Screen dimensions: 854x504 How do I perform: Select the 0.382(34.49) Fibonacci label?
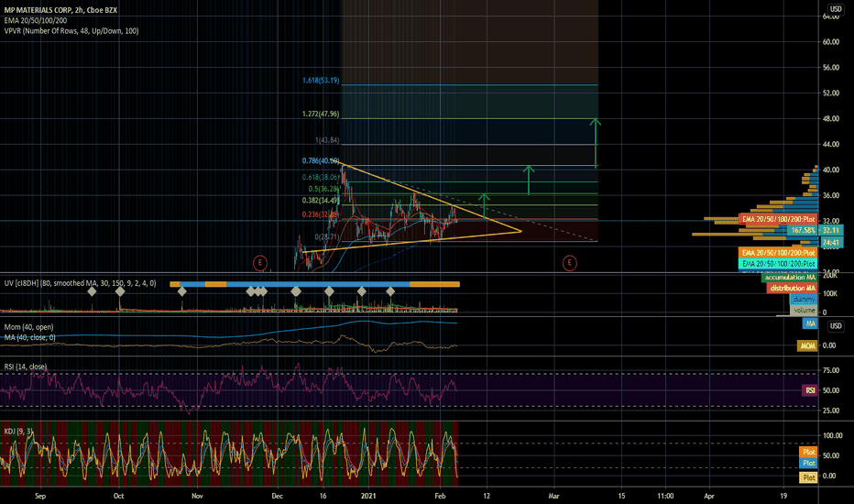321,201
